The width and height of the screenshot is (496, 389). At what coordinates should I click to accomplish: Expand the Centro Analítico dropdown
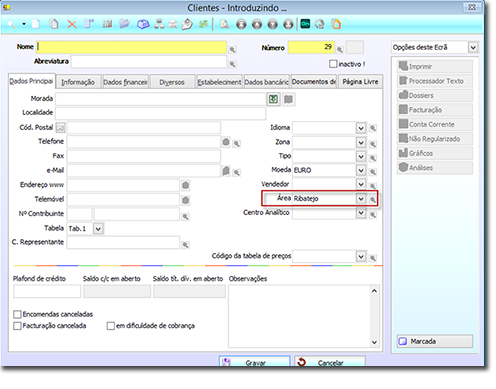(x=361, y=213)
